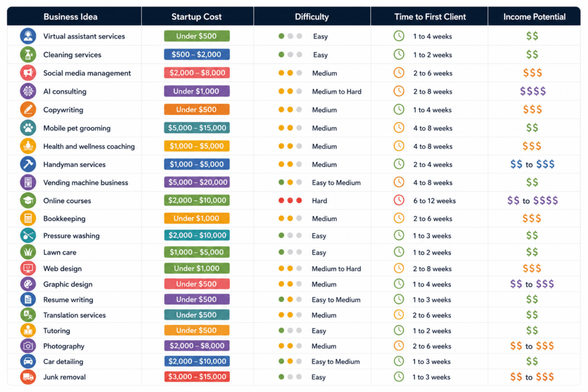The height and width of the screenshot is (392, 588).
Task: Click the $$$$ income rating for AI consulting
Action: tap(532, 91)
